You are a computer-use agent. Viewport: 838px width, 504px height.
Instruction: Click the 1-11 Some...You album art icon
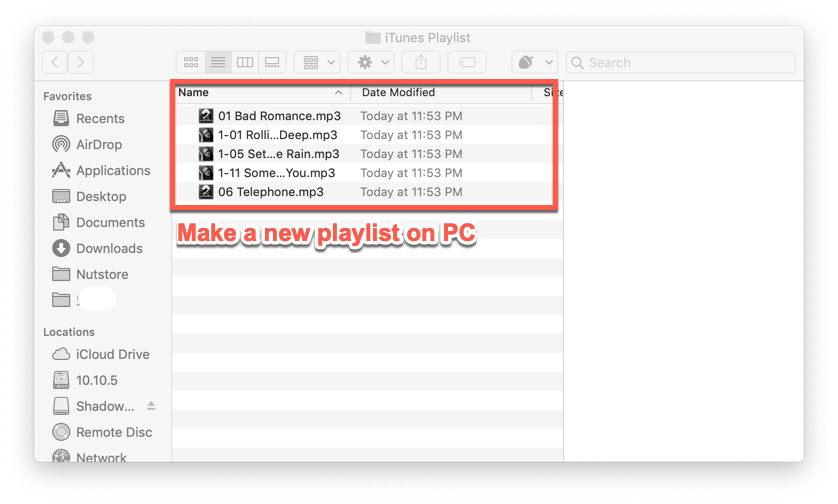pos(206,173)
